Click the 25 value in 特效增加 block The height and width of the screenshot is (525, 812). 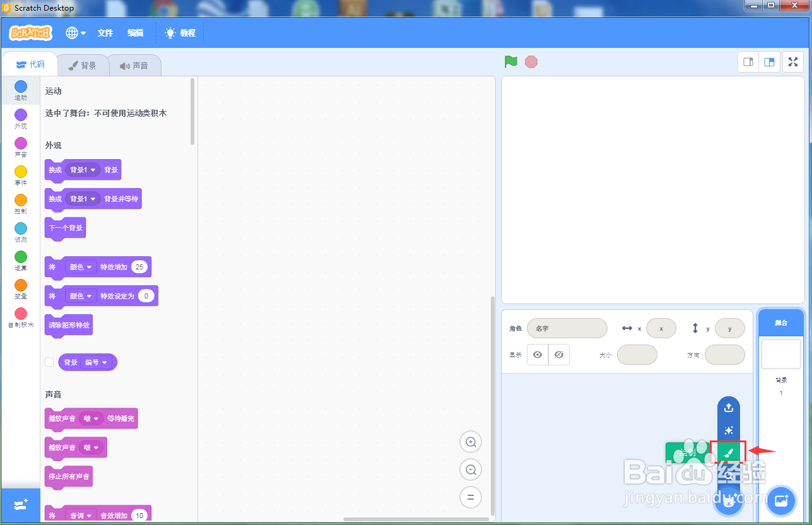(x=139, y=267)
